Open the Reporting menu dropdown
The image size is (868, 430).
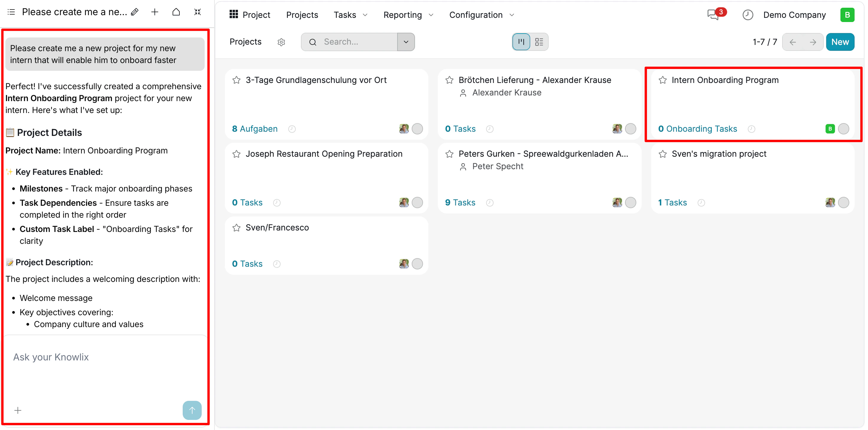[x=408, y=15]
